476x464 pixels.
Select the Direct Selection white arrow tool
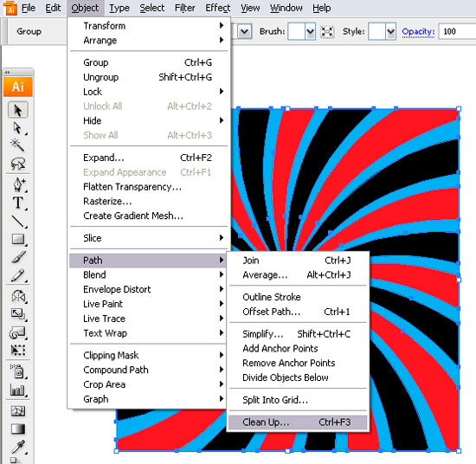[x=18, y=128]
